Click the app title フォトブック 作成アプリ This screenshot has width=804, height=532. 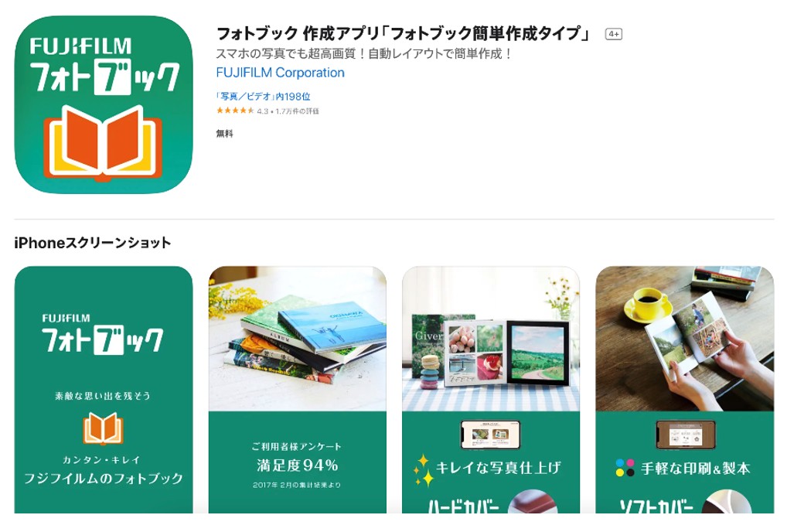pos(404,34)
